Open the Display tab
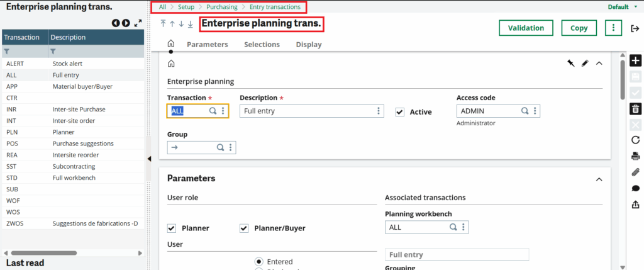This screenshot has width=644, height=270. pyautogui.click(x=309, y=45)
